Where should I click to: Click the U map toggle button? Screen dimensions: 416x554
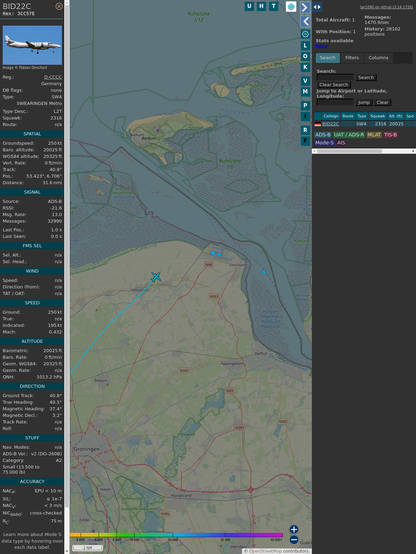249,6
